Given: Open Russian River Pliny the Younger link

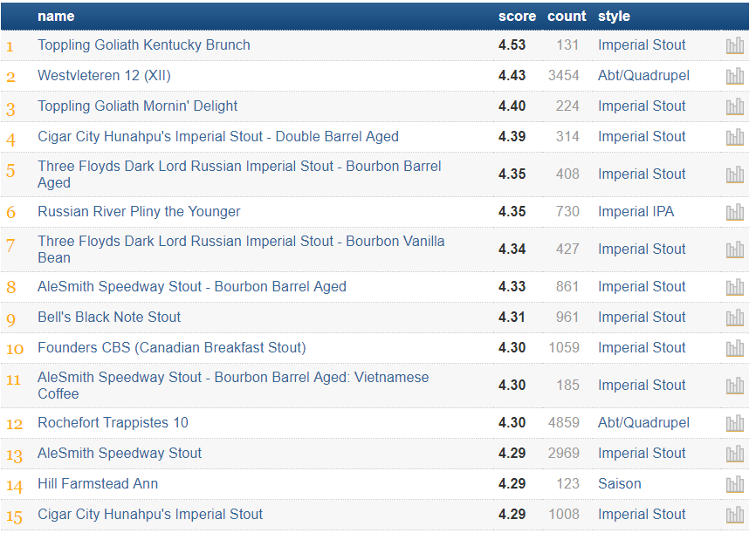Looking at the screenshot, I should (139, 212).
